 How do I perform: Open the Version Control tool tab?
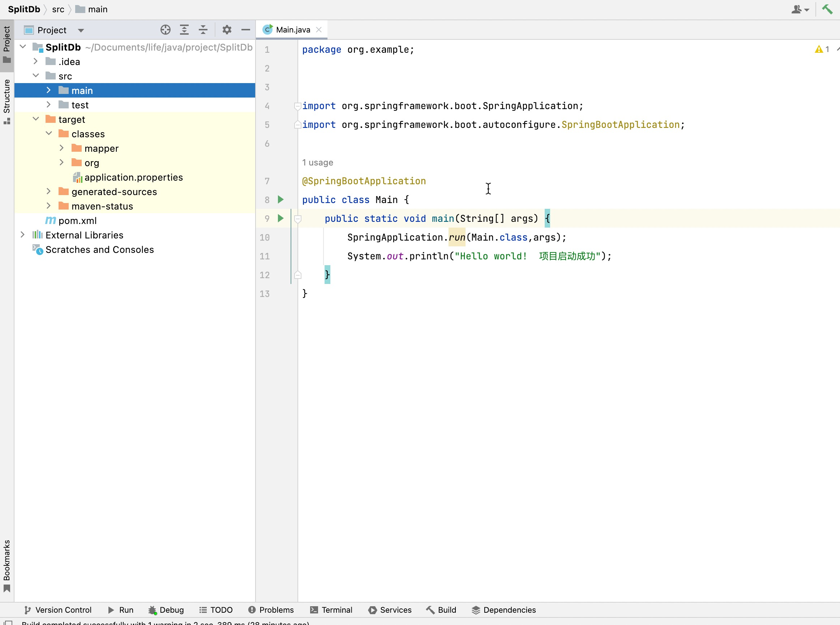pyautogui.click(x=58, y=610)
